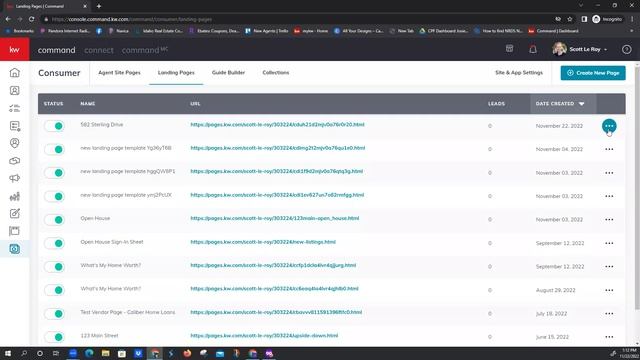Open Windows Start menu

pos(7,353)
